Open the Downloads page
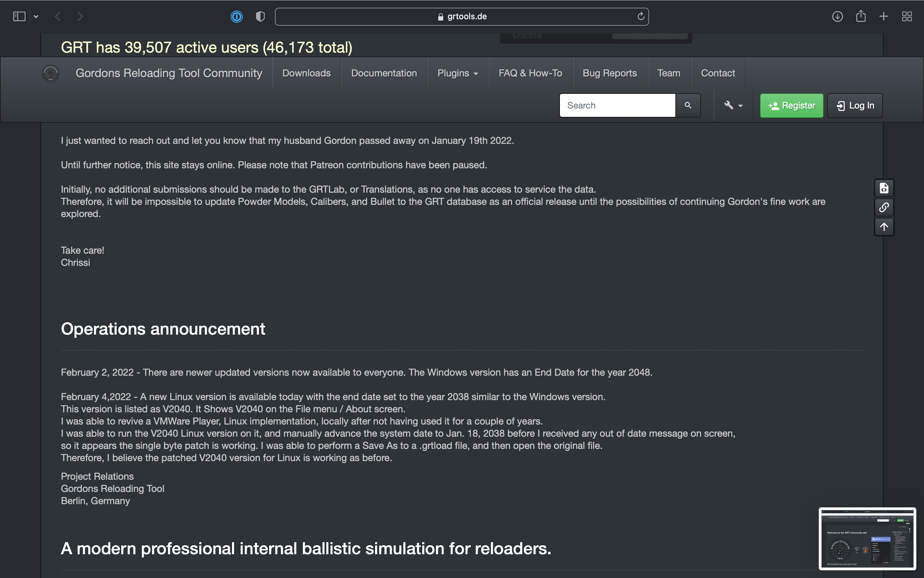 point(306,73)
